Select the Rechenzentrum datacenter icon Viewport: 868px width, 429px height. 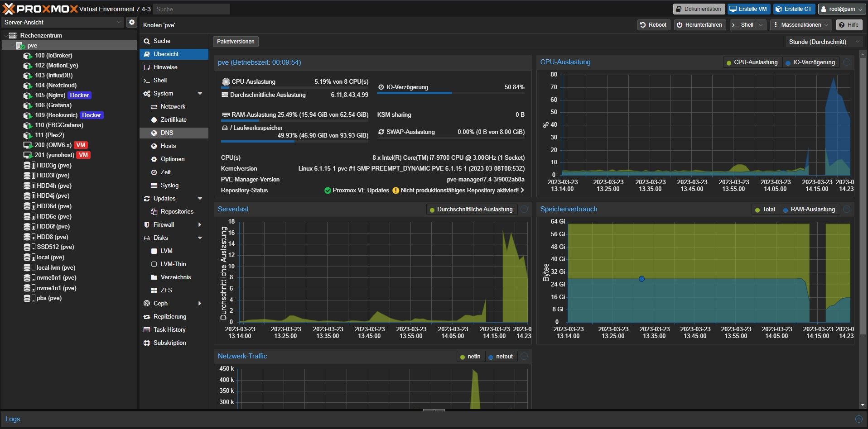pos(13,35)
